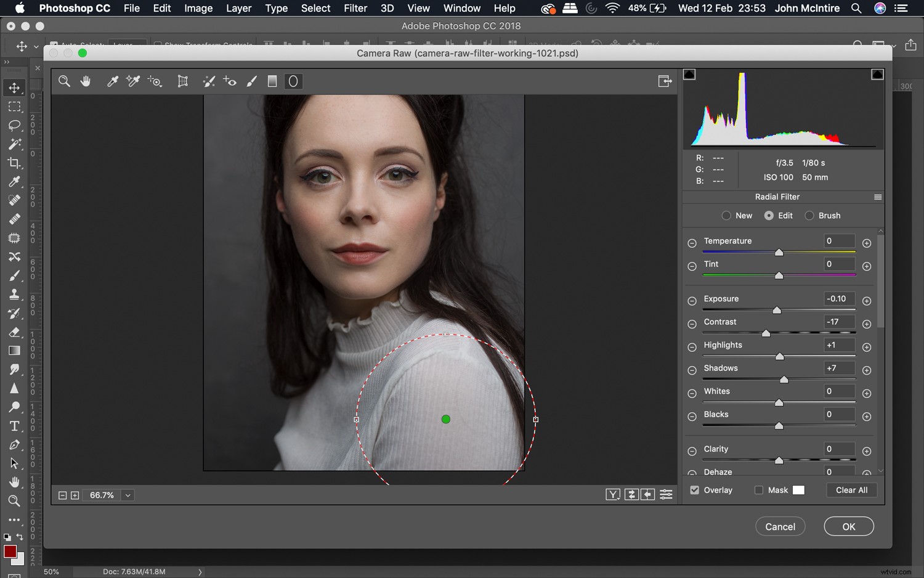Toggle the Mask visibility checkbox

[x=759, y=490]
